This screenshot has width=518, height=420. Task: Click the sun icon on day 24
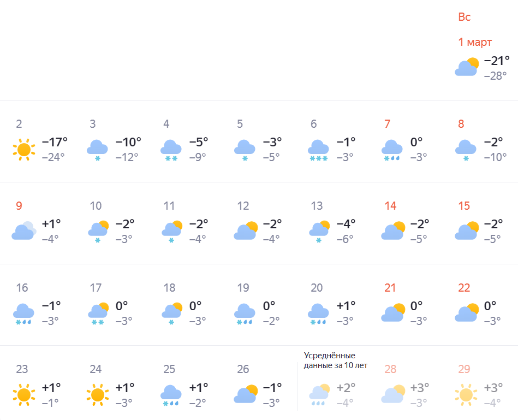pos(97,393)
